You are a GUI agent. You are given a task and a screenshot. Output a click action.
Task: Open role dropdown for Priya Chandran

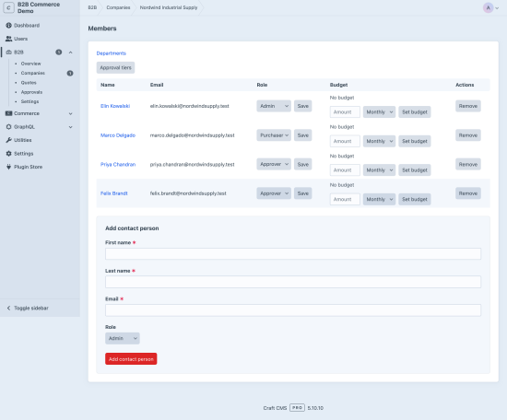coord(274,165)
